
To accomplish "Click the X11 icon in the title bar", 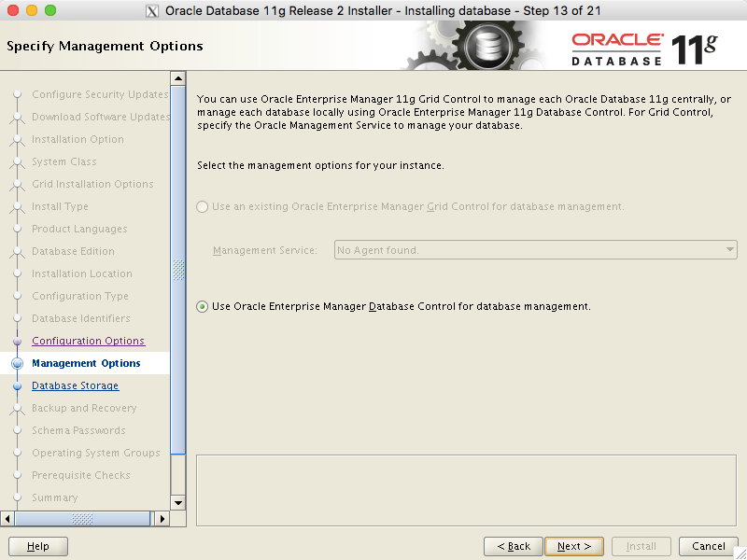I will click(152, 10).
